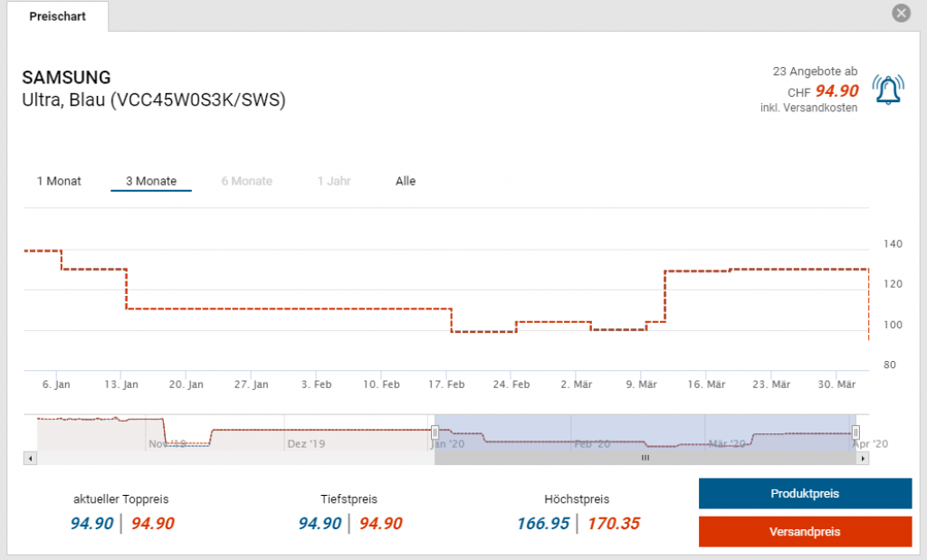This screenshot has height=560, width=927.
Task: Choose the 6 Monate range option
Action: click(246, 181)
